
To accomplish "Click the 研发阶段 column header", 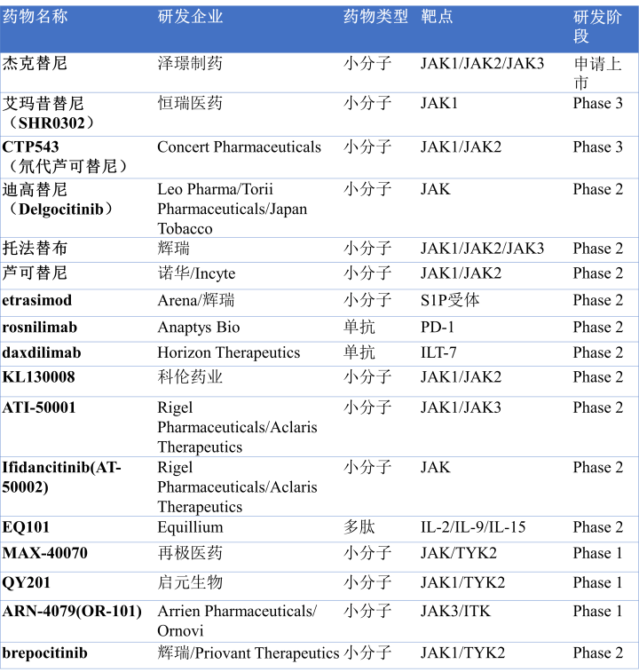I will coord(597,27).
